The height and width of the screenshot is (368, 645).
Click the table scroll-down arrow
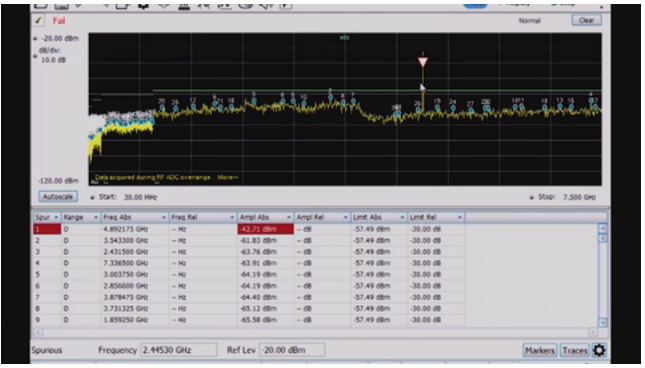(x=602, y=322)
